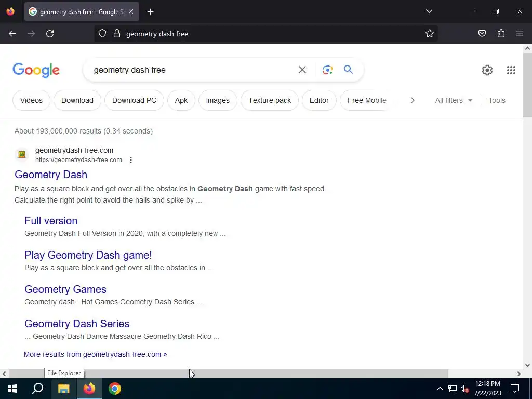532x399 pixels.
Task: Click horizontal scrollbar right arrow
Action: (x=519, y=374)
